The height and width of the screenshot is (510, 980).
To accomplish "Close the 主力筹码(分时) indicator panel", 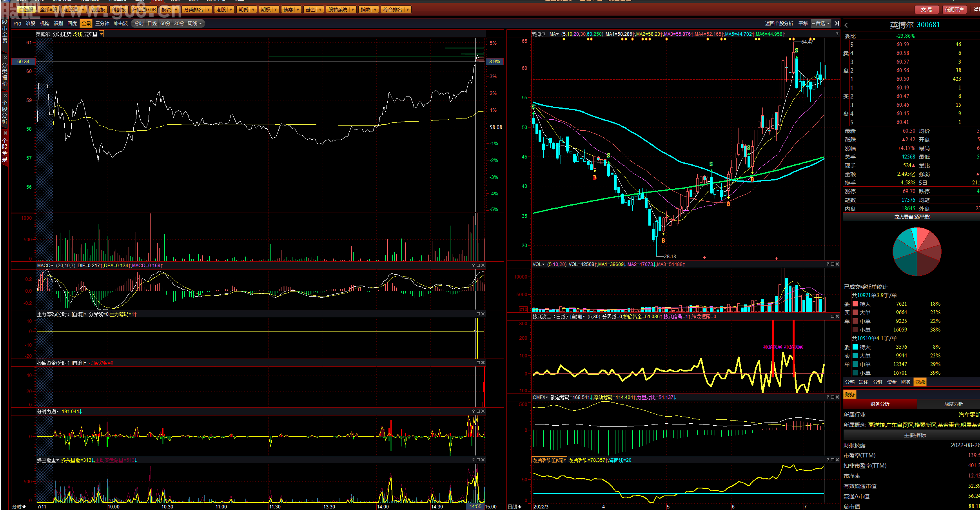I will click(x=483, y=314).
